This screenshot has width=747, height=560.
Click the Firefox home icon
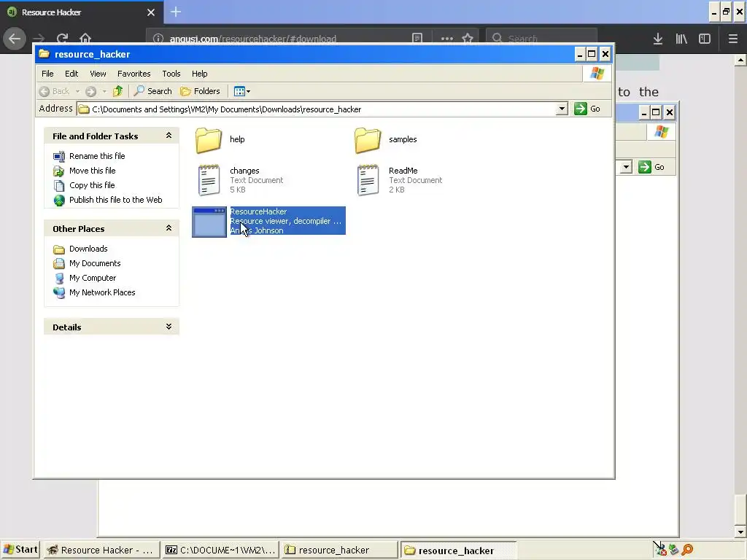(x=85, y=39)
